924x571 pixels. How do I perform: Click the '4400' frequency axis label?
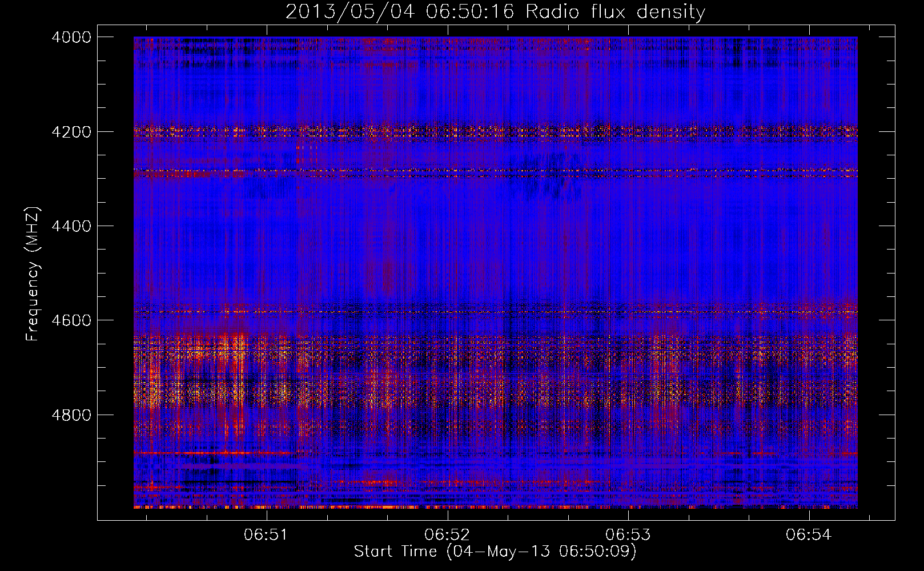71,226
